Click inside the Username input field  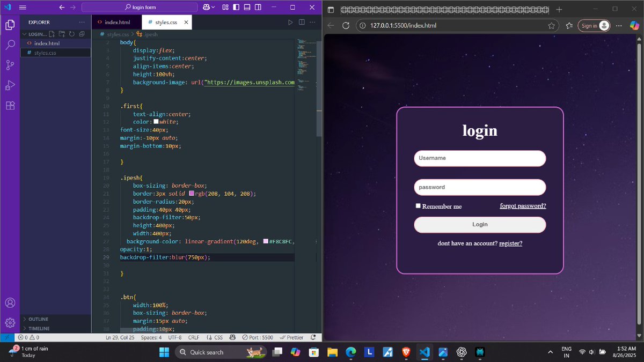[x=479, y=158]
